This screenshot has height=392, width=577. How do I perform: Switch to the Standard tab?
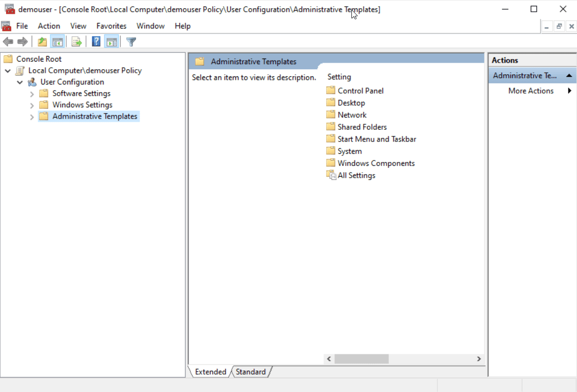[x=251, y=372]
